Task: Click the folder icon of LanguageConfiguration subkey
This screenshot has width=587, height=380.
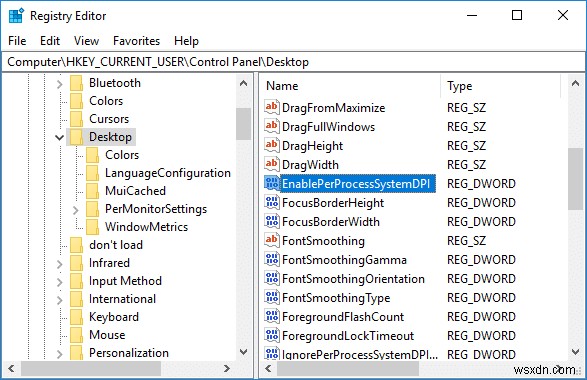Action: pyautogui.click(x=92, y=173)
